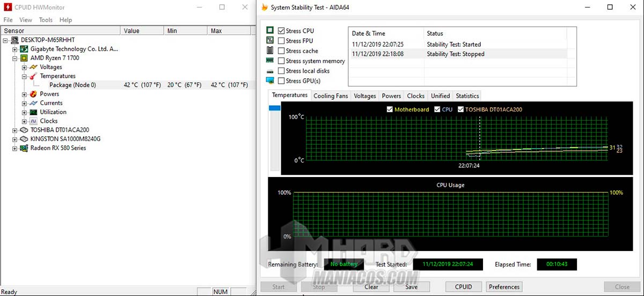Viewport: 644px width, 296px height.
Task: Expand the Clocks node
Action: click(x=24, y=121)
